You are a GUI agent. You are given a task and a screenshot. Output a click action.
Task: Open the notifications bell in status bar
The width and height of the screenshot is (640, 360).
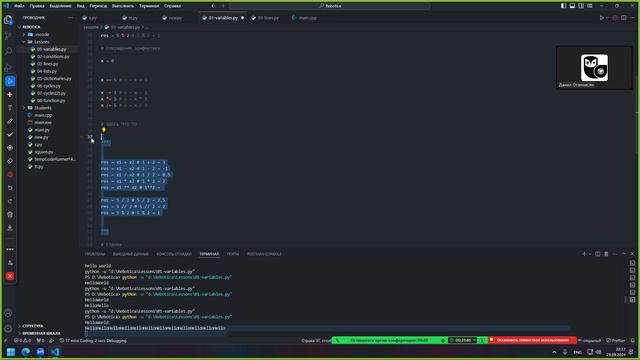(x=633, y=340)
